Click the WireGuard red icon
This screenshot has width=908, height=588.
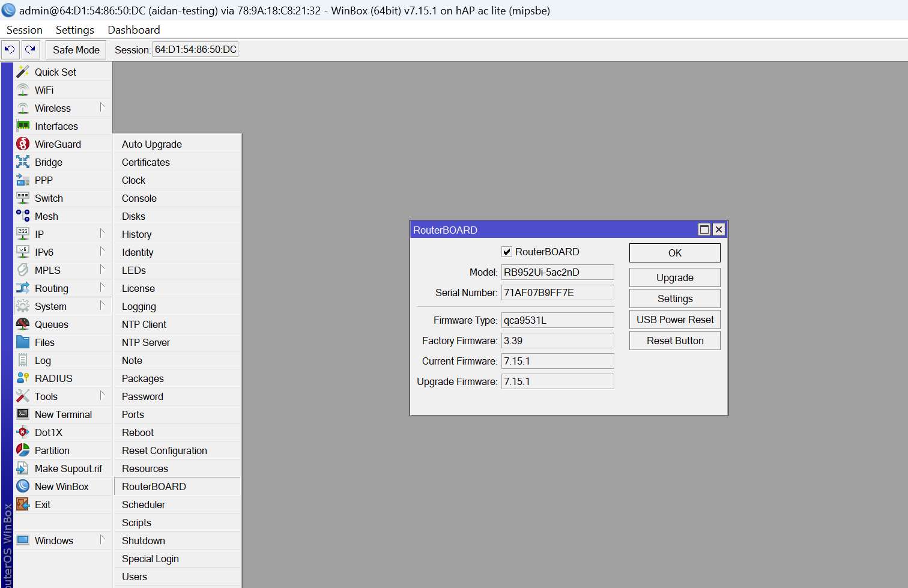coord(23,144)
